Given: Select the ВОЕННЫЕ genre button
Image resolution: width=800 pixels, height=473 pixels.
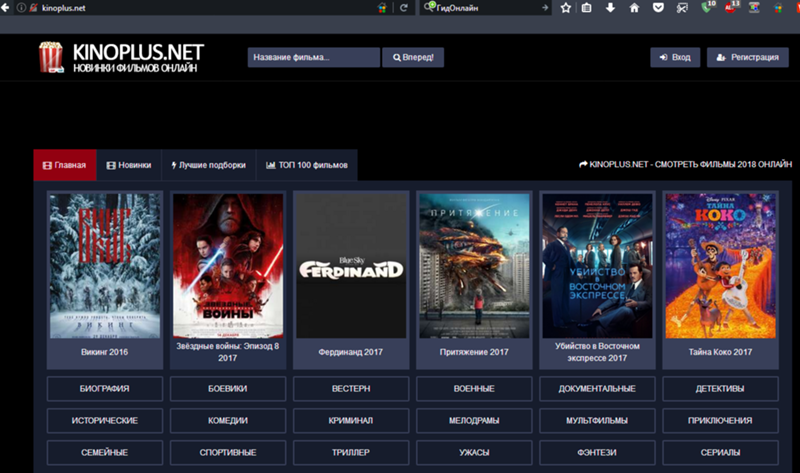Looking at the screenshot, I should tap(474, 389).
